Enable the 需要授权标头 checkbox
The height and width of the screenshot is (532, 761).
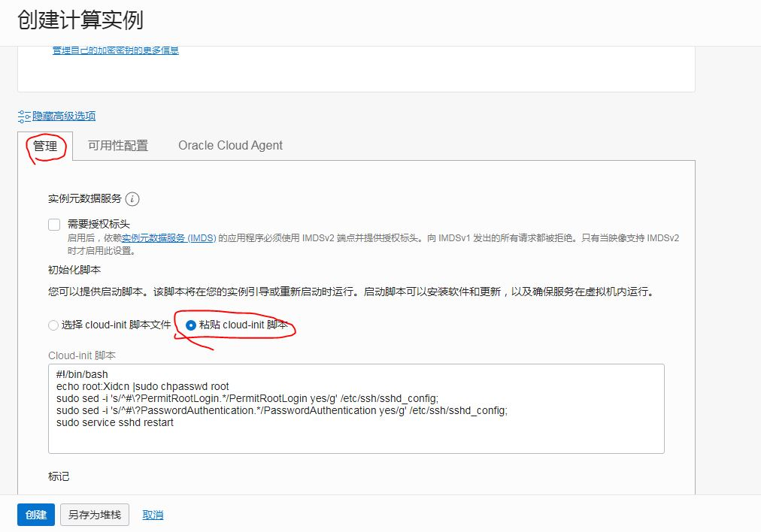[53, 224]
